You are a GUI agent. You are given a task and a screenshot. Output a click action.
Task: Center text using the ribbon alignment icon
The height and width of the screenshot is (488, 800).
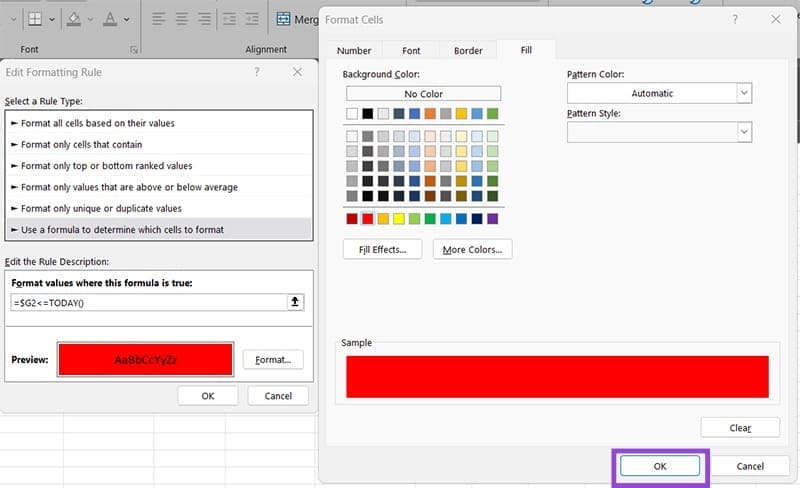[x=182, y=19]
